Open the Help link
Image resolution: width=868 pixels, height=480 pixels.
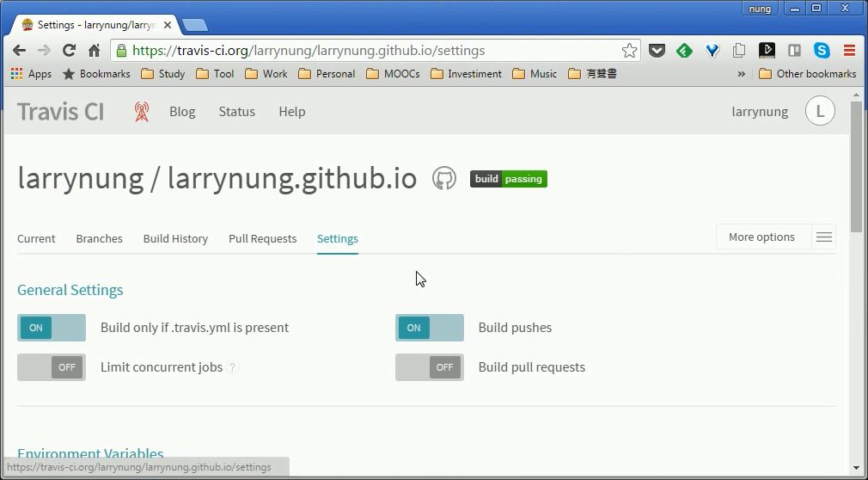(291, 112)
